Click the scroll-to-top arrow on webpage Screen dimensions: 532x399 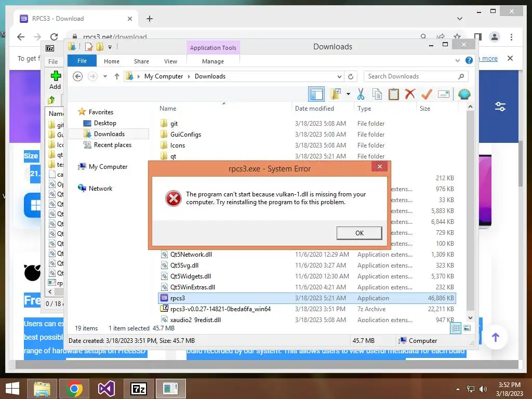tap(495, 337)
